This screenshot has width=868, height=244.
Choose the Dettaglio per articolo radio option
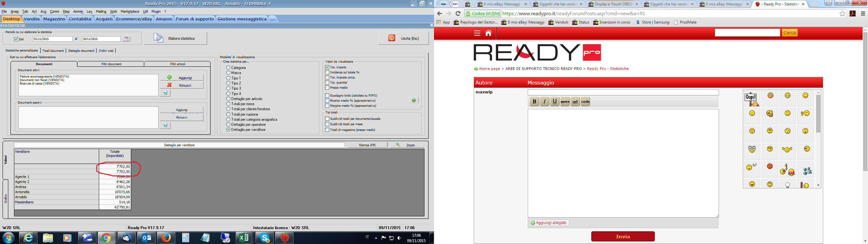click(228, 99)
